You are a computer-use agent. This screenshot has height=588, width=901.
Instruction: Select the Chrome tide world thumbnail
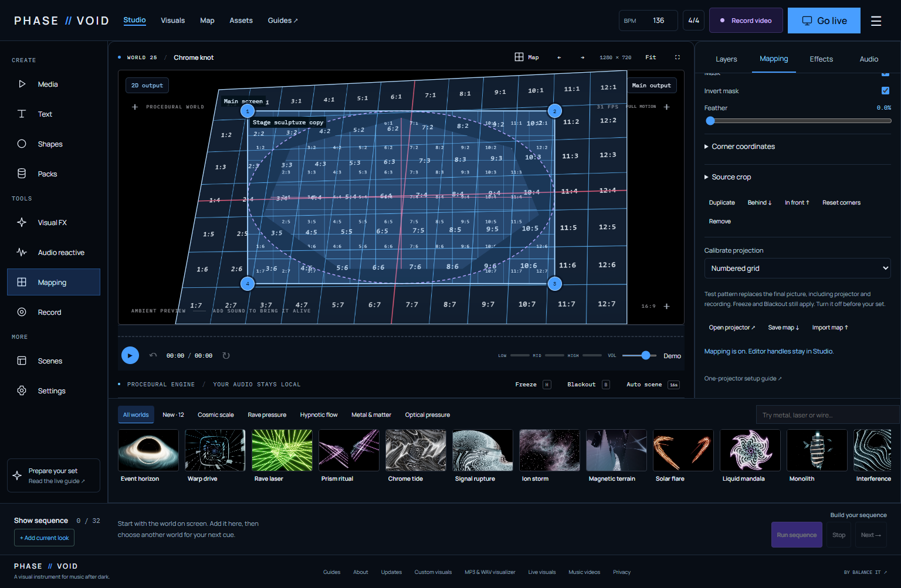pos(416,450)
